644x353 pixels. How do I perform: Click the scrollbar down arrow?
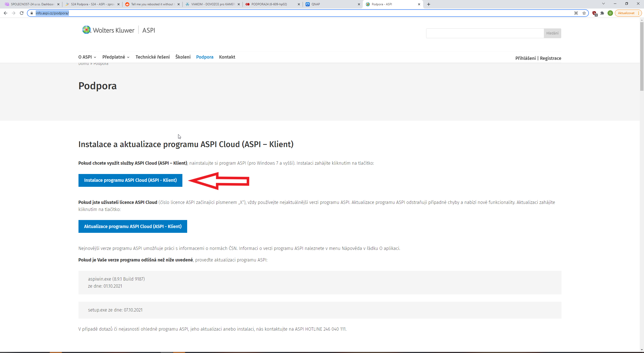pyautogui.click(x=642, y=349)
